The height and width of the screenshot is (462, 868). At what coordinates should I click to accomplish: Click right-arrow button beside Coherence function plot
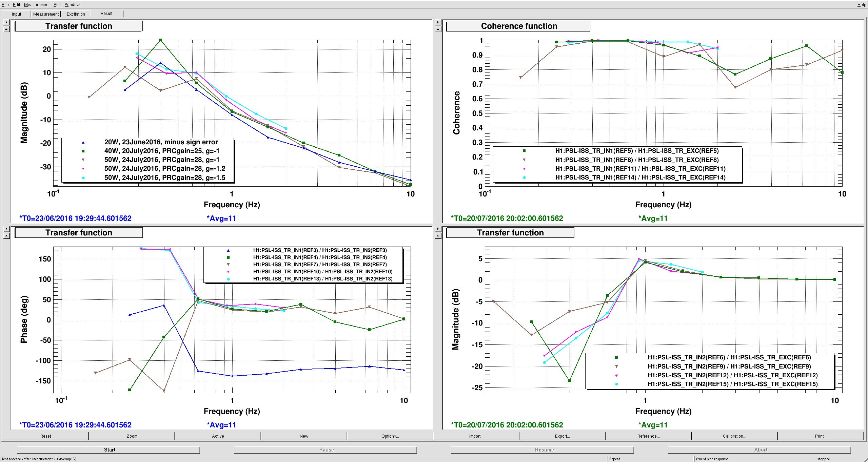pos(438,22)
